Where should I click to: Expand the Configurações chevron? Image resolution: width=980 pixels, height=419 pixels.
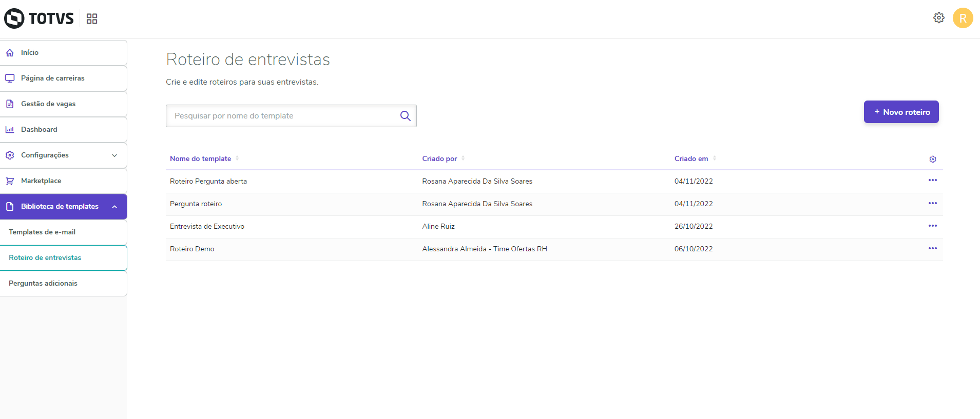(114, 155)
